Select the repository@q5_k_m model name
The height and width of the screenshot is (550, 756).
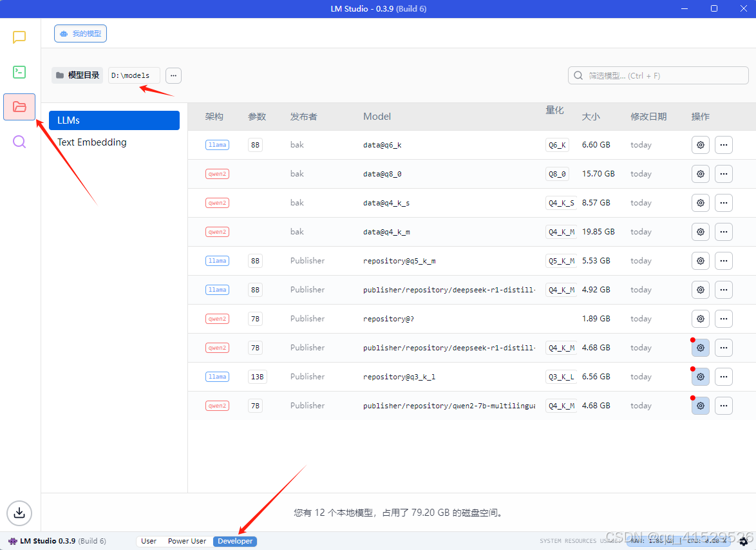tap(399, 261)
